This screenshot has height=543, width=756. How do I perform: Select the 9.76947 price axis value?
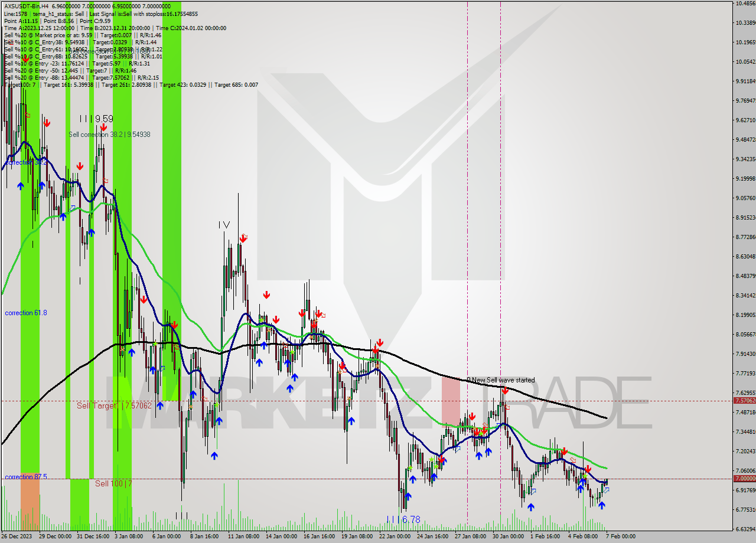coord(745,101)
